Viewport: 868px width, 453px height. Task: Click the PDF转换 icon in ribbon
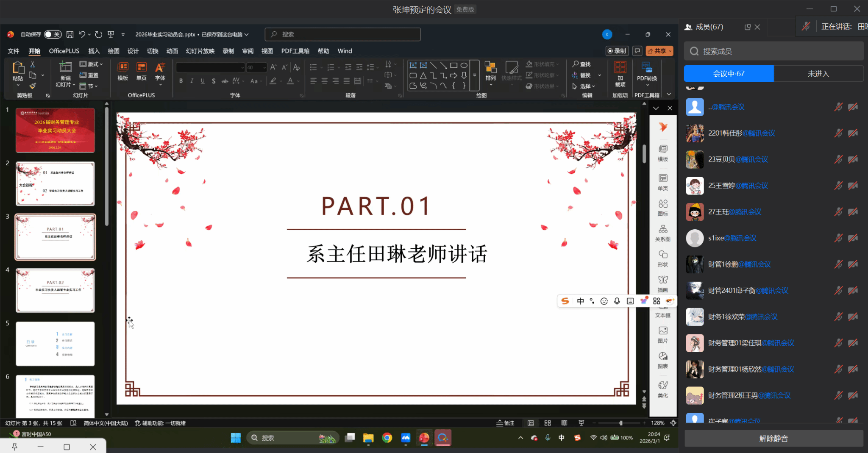point(647,71)
